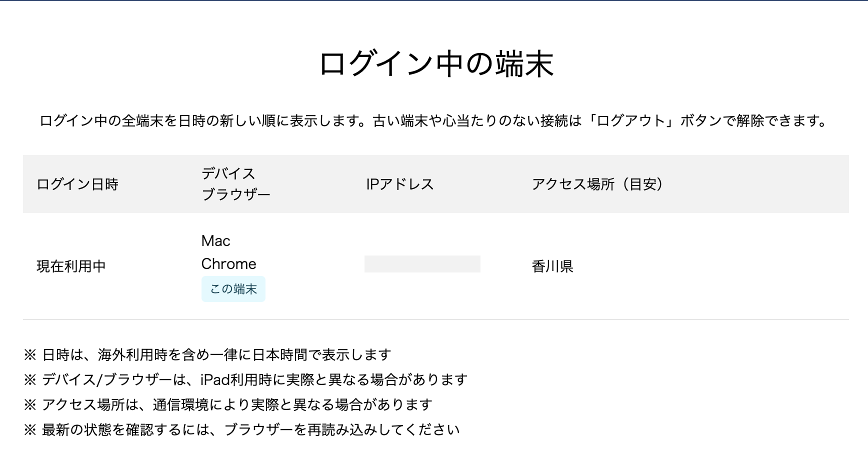Click the Chrome browser text

229,264
